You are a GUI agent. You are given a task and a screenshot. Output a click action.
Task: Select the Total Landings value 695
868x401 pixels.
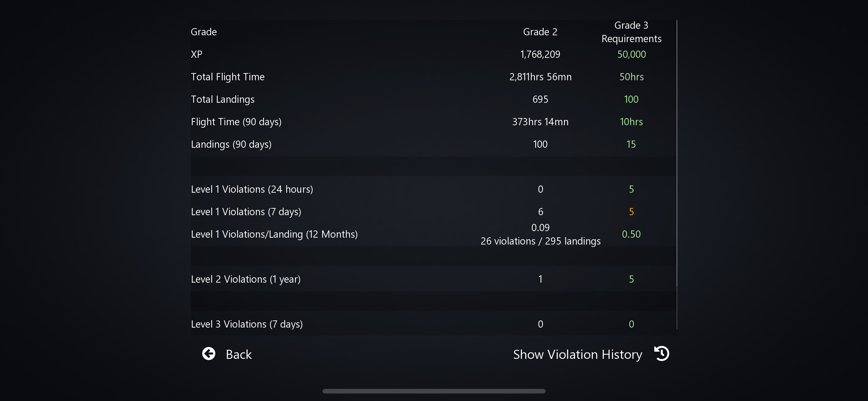(x=540, y=99)
